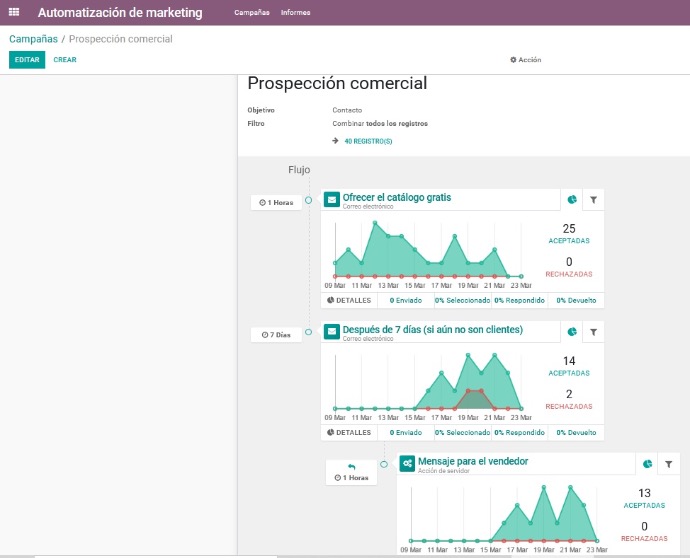Click the server action gears icon of Mensaje para el vendedor
This screenshot has width=690, height=558.
pos(407,463)
